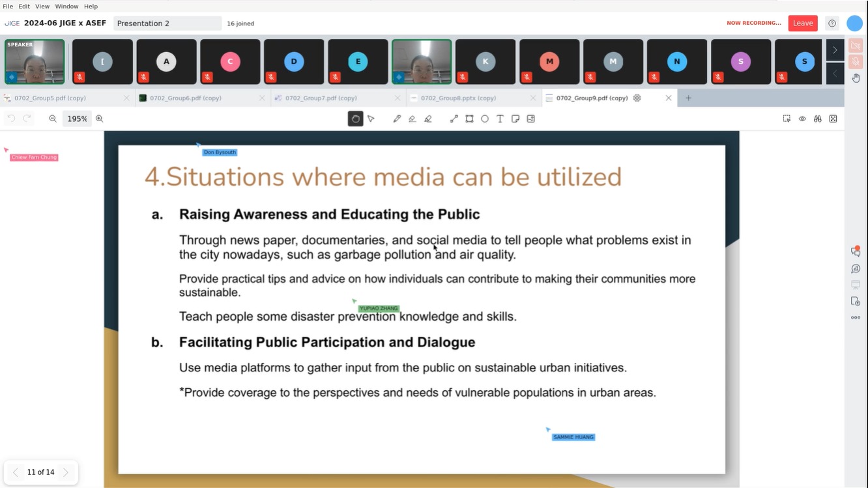The width and height of the screenshot is (868, 488).
Task: Click the mute indicator on participant A
Action: (x=143, y=78)
